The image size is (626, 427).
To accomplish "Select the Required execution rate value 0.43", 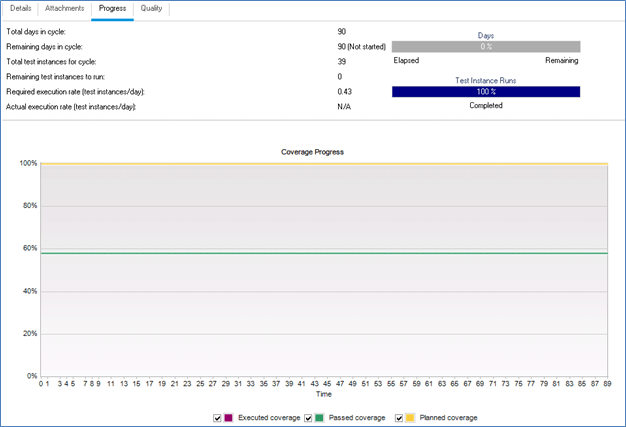I will coord(344,91).
